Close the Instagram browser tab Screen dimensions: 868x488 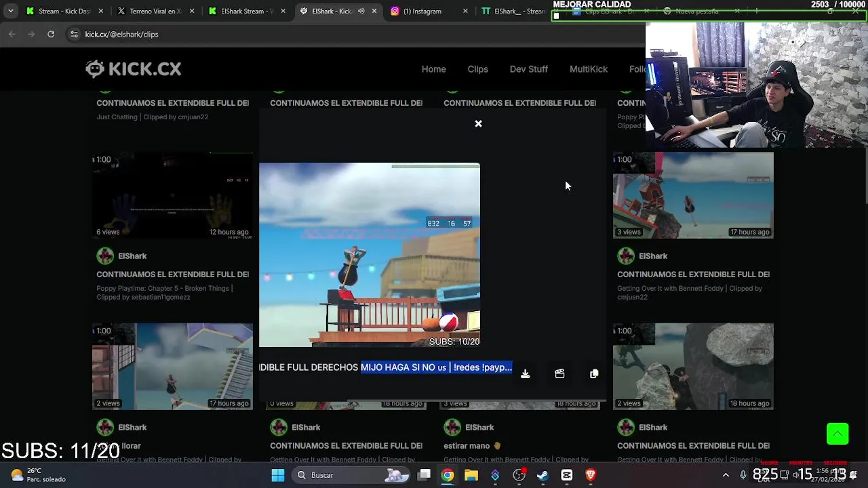coord(465,11)
